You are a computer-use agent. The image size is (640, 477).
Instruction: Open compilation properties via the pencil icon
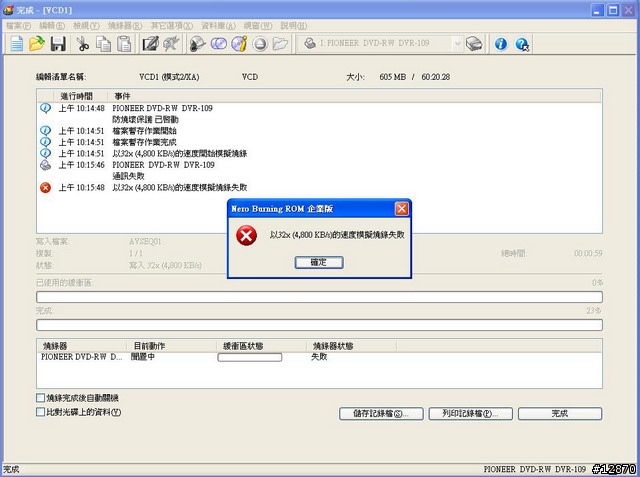tap(150, 44)
